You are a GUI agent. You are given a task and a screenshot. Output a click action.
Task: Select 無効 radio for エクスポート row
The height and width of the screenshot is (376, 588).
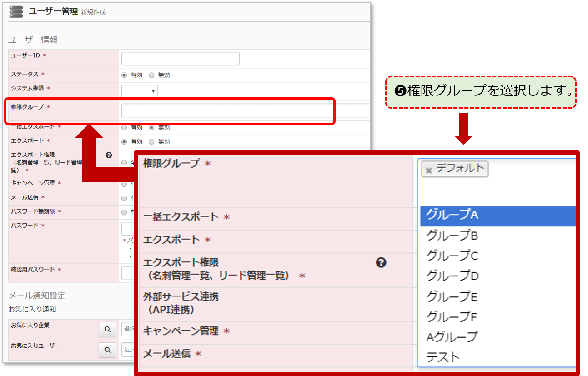pyautogui.click(x=151, y=142)
